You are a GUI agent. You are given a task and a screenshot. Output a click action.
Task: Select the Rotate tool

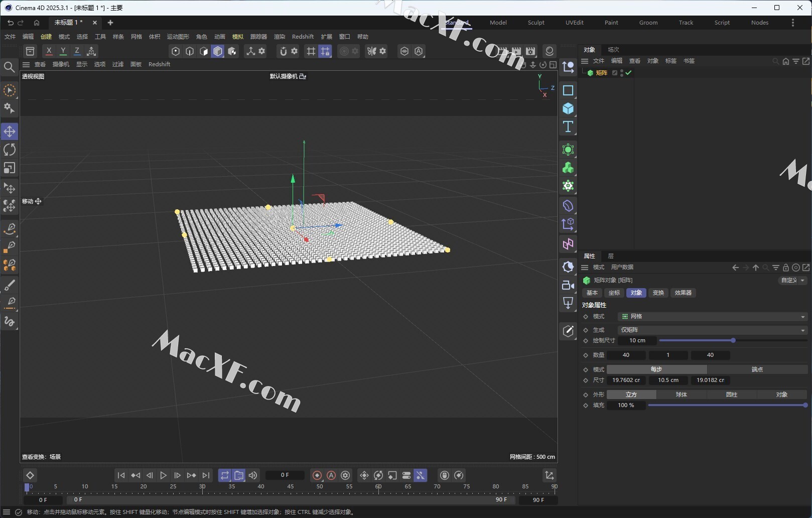tap(10, 150)
